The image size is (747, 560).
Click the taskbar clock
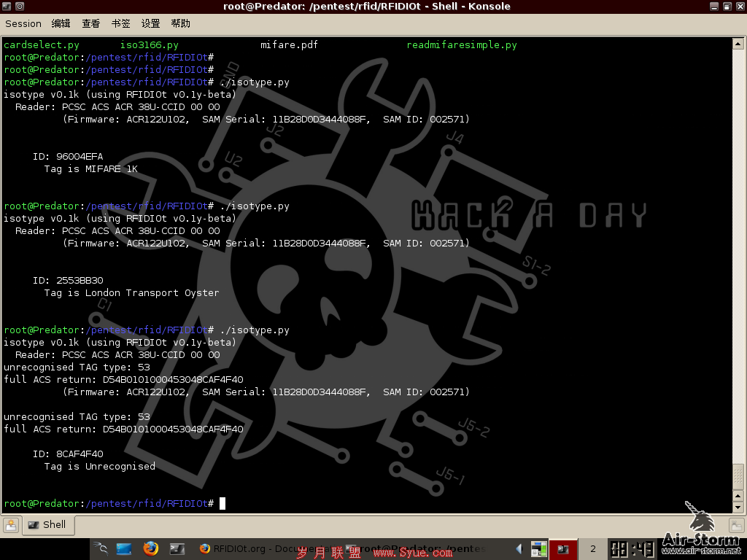coord(632,549)
